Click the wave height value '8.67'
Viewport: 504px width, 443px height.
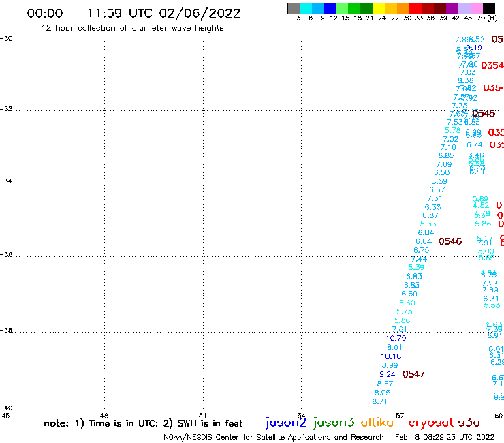[x=385, y=384]
